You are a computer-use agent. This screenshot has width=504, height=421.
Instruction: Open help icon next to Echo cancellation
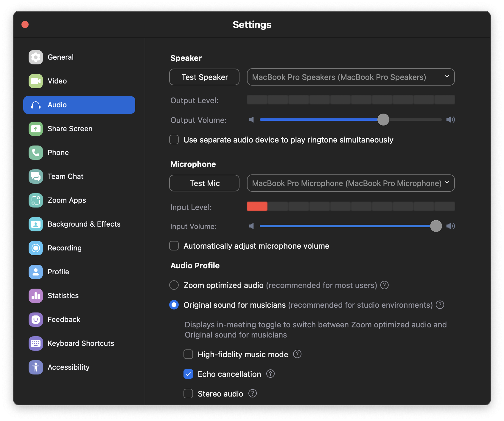pyautogui.click(x=270, y=374)
